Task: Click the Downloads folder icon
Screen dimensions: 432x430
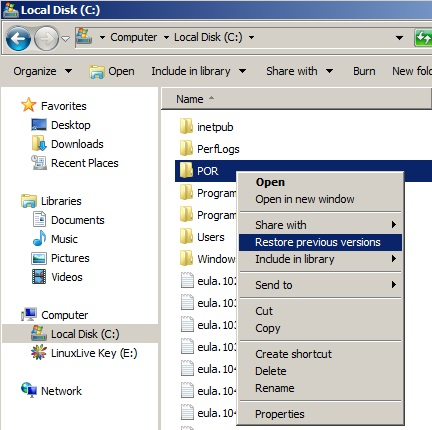Action: pos(39,143)
